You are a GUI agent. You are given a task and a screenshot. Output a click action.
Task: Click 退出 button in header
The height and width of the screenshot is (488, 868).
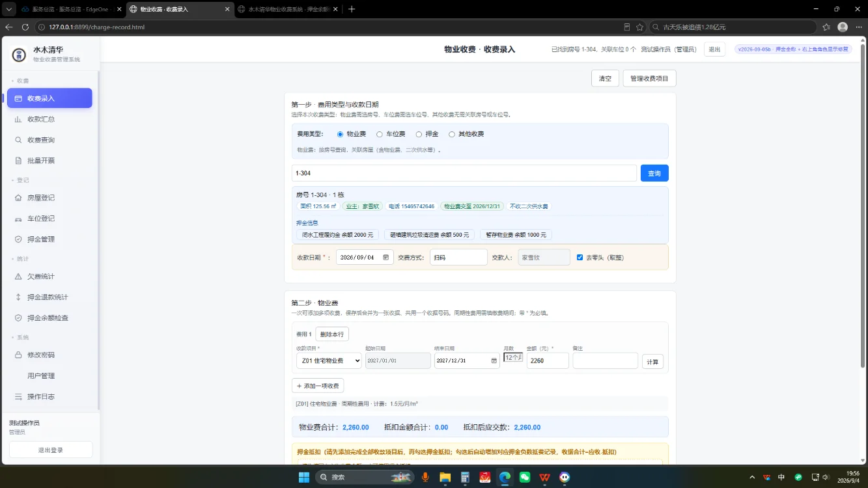click(x=714, y=49)
